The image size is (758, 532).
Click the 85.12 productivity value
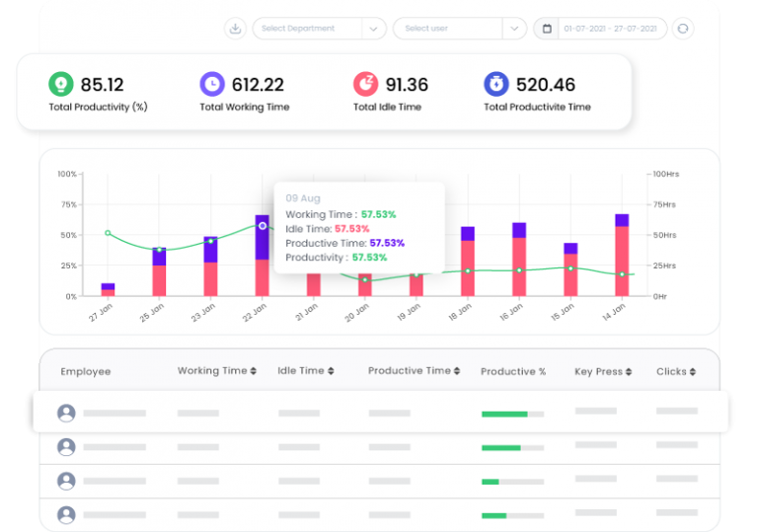click(102, 85)
